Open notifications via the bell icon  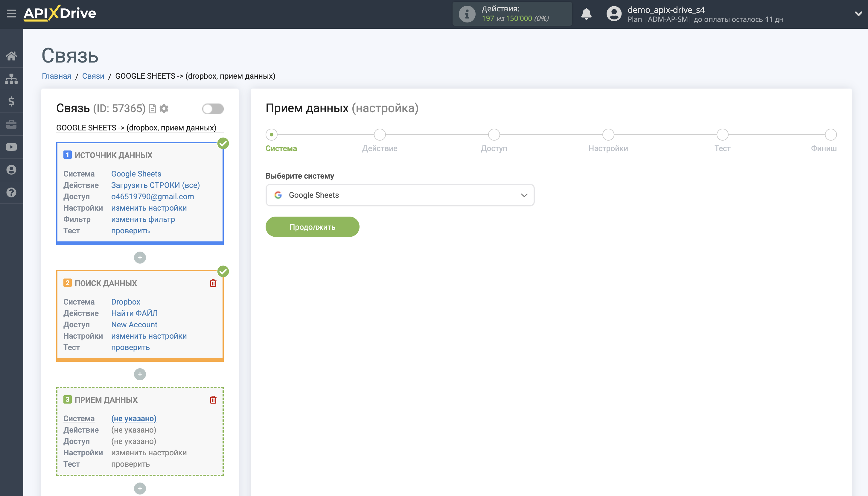coord(586,14)
